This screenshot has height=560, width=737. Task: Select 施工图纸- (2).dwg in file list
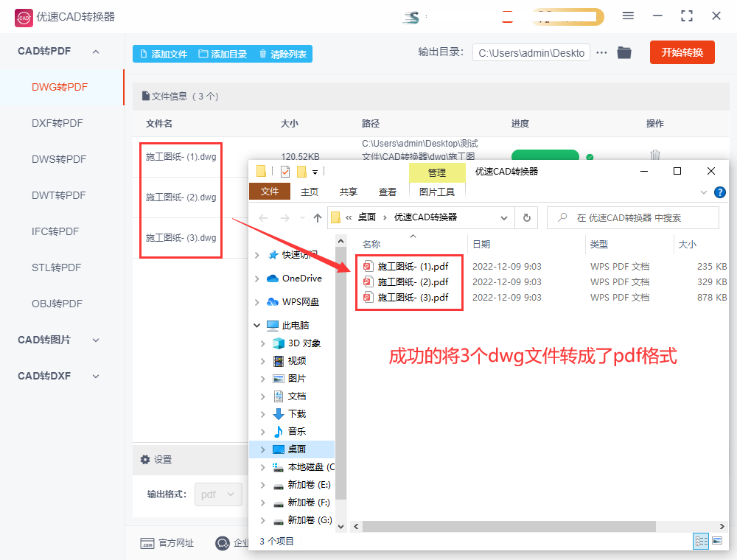pyautogui.click(x=181, y=197)
